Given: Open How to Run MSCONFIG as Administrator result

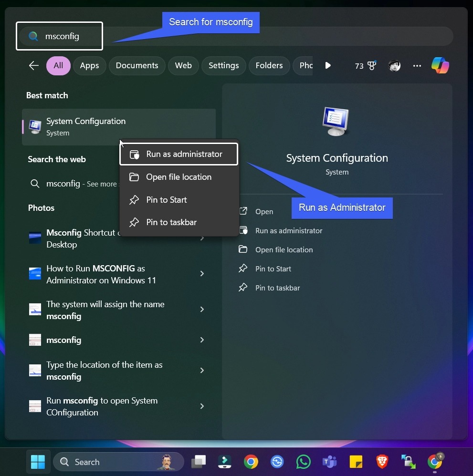Looking at the screenshot, I should 119,274.
